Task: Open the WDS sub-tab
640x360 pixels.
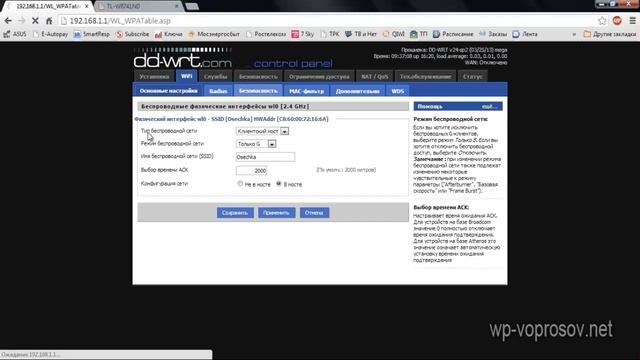Action: 398,91
